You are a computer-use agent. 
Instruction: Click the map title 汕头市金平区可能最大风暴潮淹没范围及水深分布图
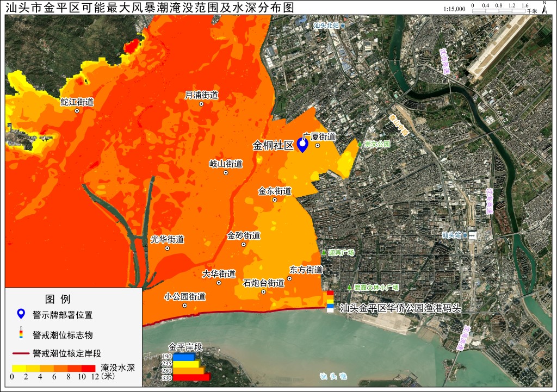[x=150, y=8]
